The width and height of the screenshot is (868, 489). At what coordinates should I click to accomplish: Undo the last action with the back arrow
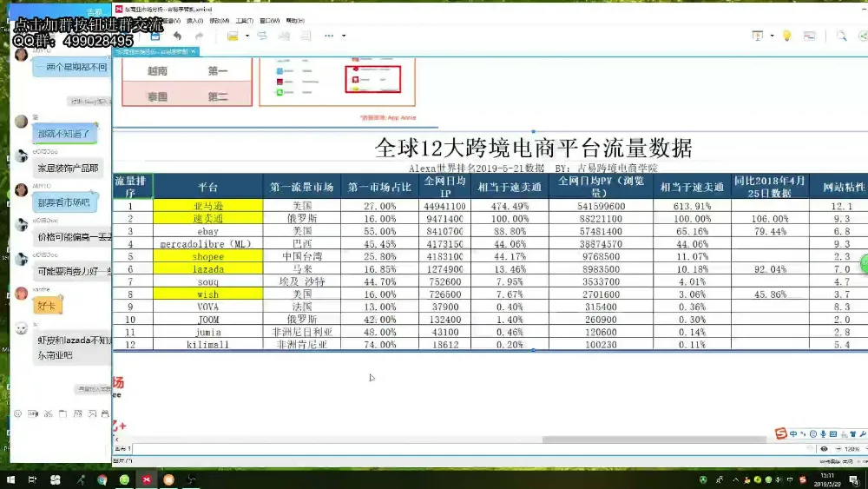pos(177,36)
